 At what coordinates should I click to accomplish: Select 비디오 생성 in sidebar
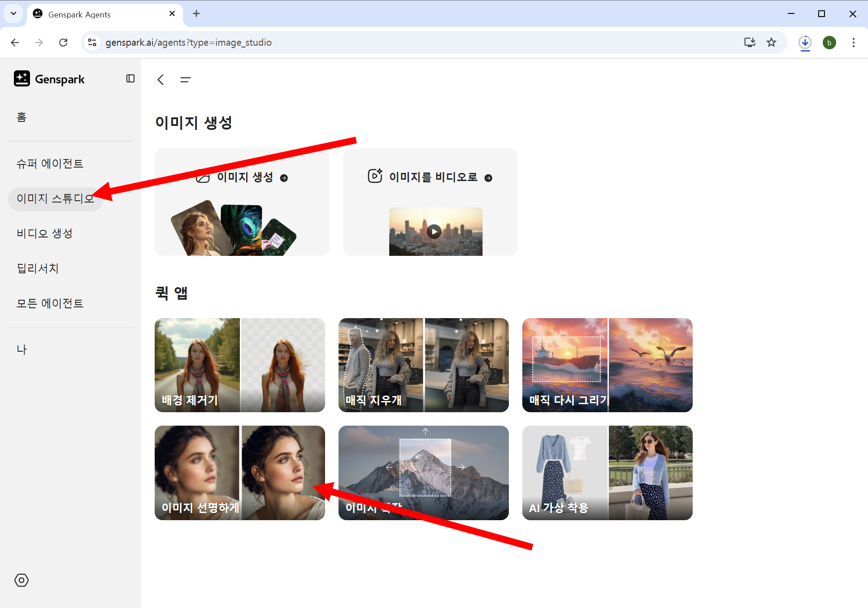click(x=44, y=233)
